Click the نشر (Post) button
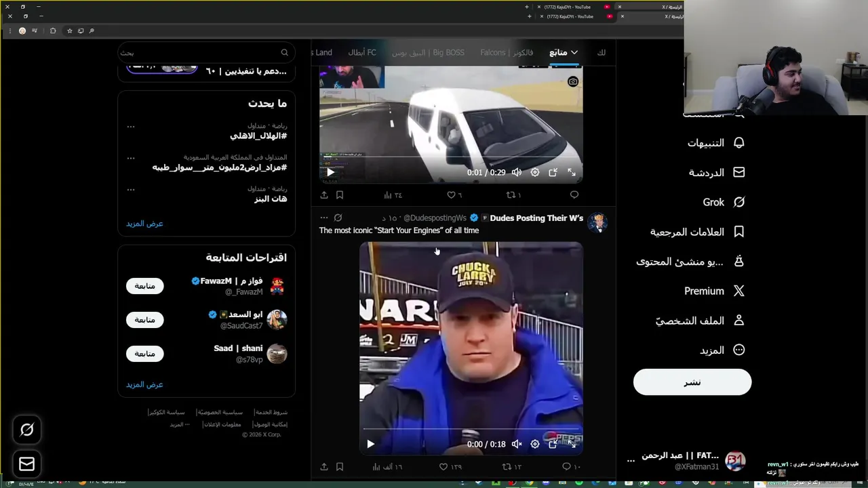 click(692, 382)
